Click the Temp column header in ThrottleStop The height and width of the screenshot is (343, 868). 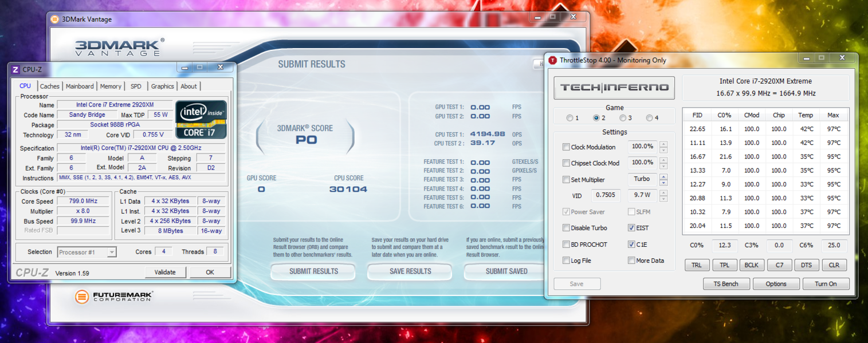(x=806, y=115)
